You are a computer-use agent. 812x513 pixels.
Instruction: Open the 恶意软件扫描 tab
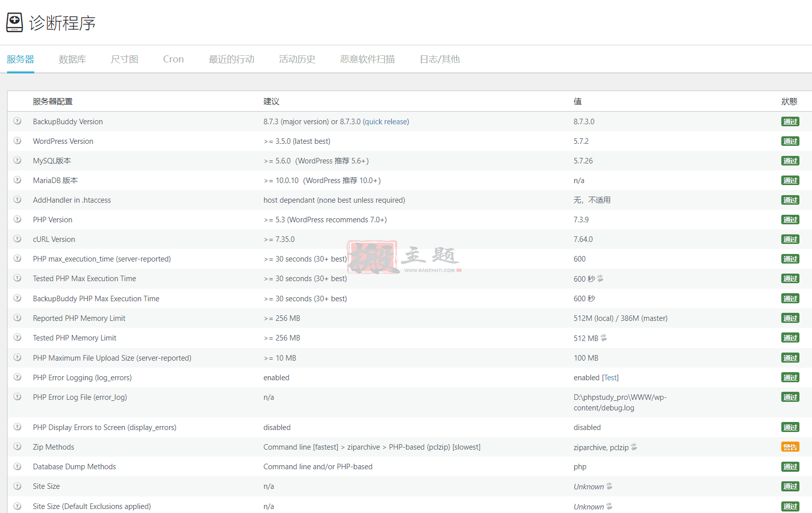367,59
